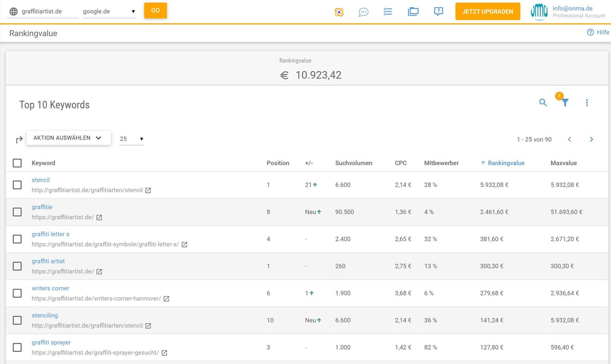The image size is (611, 364).
Task: Tick the checkbox for graffiti artist row
Action: [x=17, y=266]
